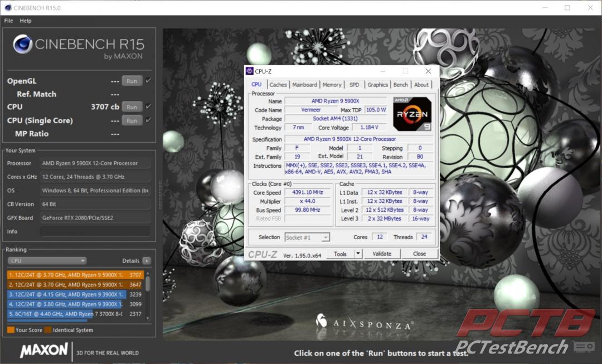Image resolution: width=602 pixels, height=364 pixels.
Task: Click the Cinebench R15 logo sphere icon
Action: pos(22,44)
